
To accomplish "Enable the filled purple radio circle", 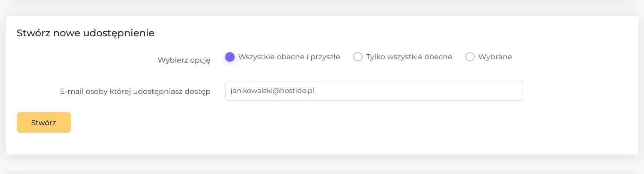I will pyautogui.click(x=230, y=57).
